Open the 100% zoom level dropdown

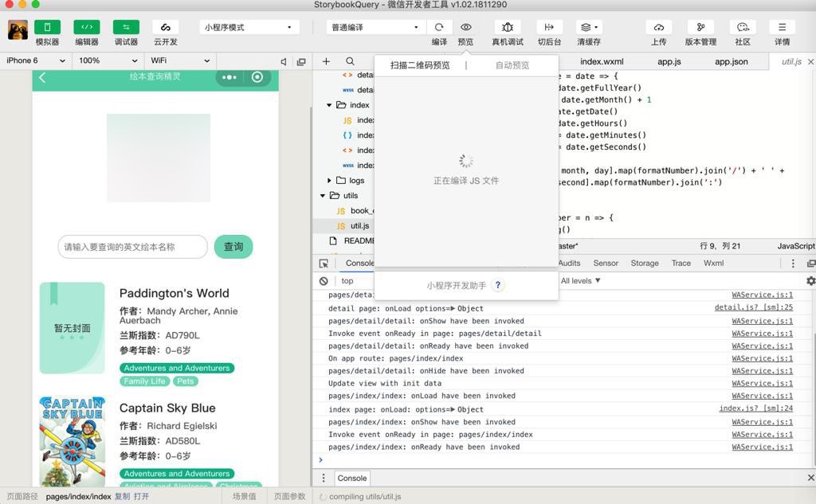point(108,61)
